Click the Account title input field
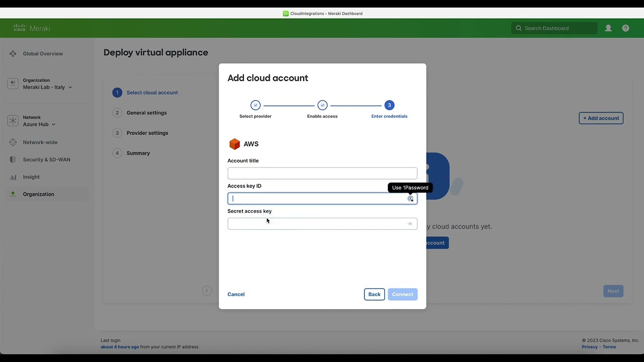 (323, 173)
